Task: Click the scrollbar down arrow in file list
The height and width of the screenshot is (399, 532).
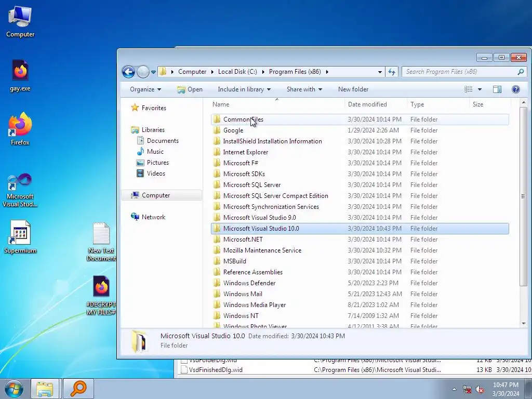Action: [x=524, y=323]
